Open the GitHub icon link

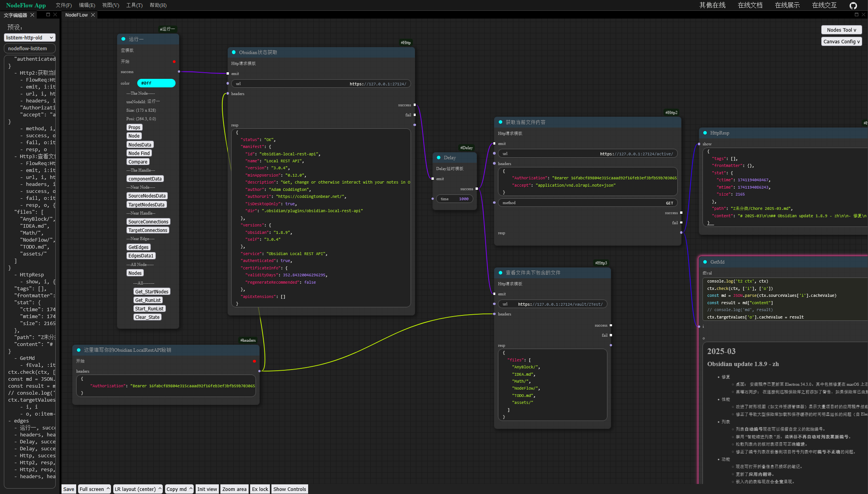pos(853,5)
